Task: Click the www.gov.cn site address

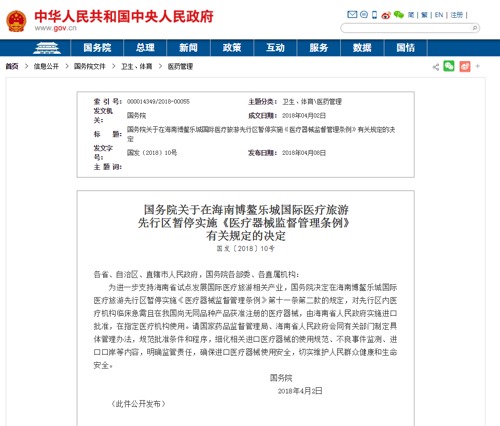Action: (x=55, y=28)
